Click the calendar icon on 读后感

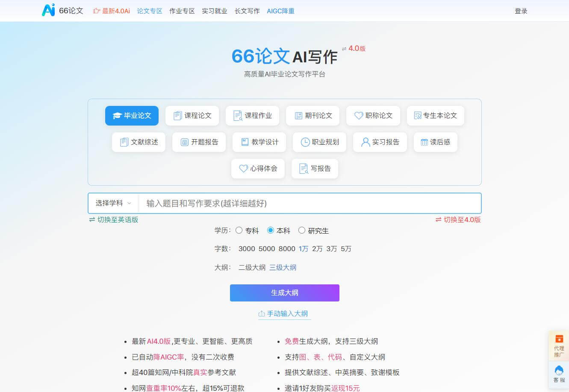click(x=424, y=142)
